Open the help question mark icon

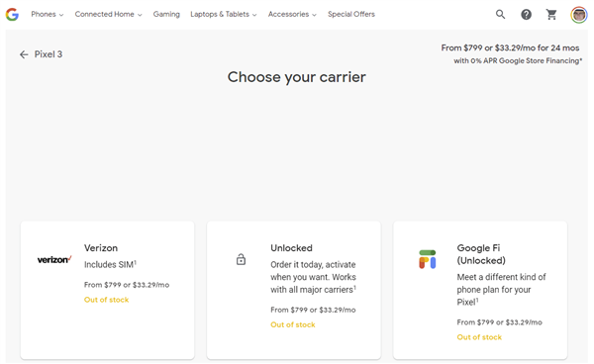pyautogui.click(x=526, y=15)
